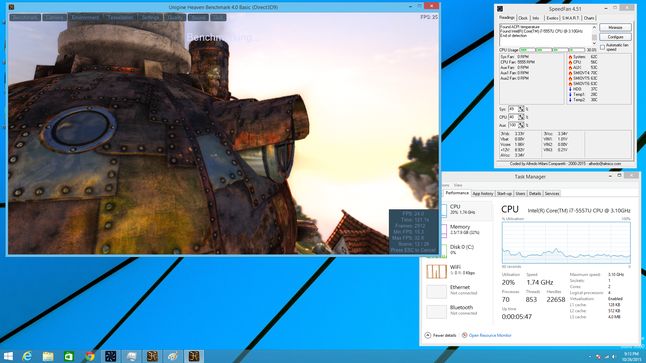Open Services tab in Task Manager
This screenshot has height=363, width=646.
[x=552, y=193]
